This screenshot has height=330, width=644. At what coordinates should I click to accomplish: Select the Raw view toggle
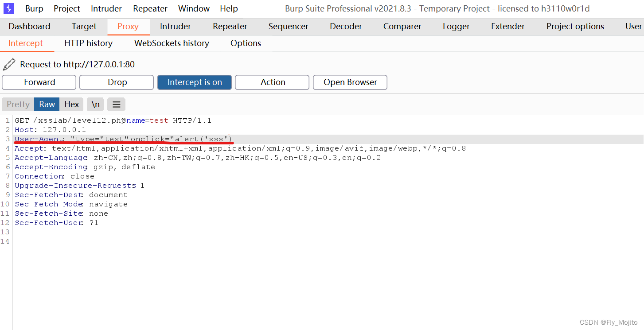47,104
